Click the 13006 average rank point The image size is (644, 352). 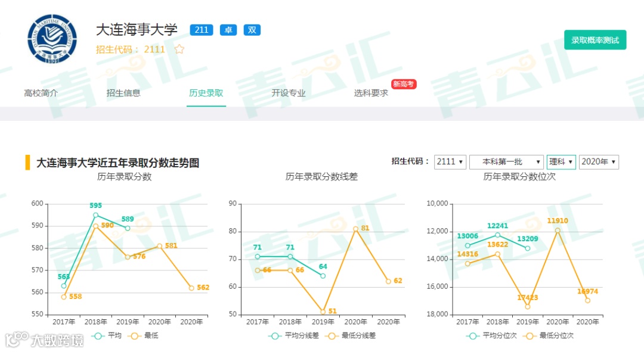(468, 246)
